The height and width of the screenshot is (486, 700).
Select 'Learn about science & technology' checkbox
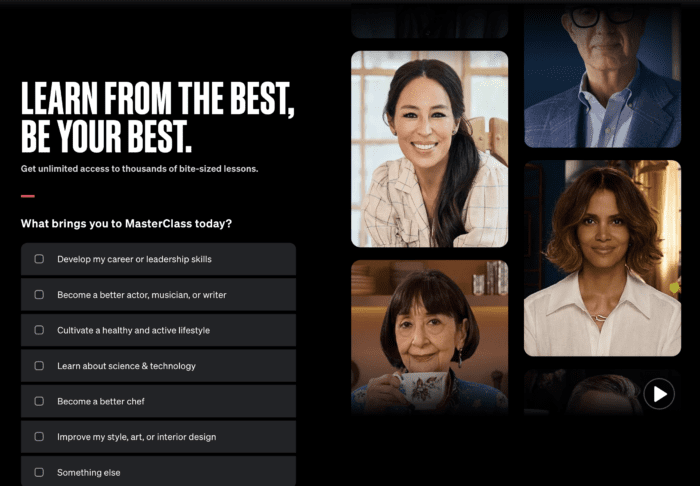tap(39, 366)
